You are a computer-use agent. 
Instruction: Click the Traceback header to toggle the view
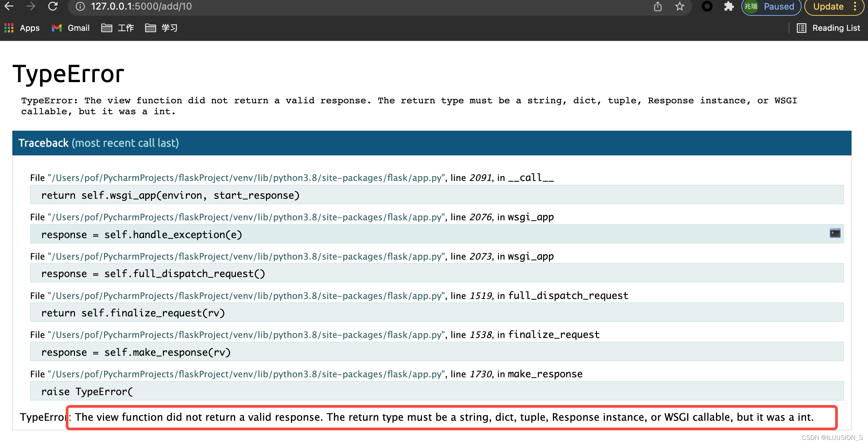(x=99, y=143)
